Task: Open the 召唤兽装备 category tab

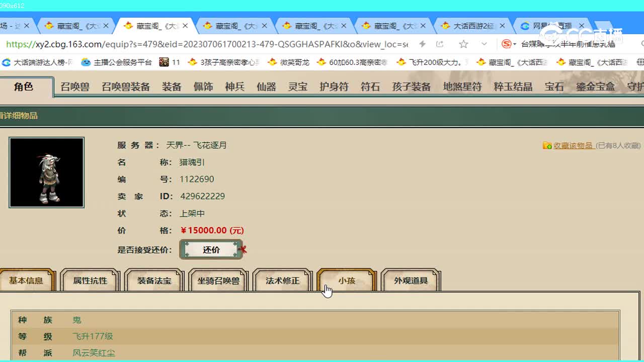Action: pyautogui.click(x=126, y=86)
